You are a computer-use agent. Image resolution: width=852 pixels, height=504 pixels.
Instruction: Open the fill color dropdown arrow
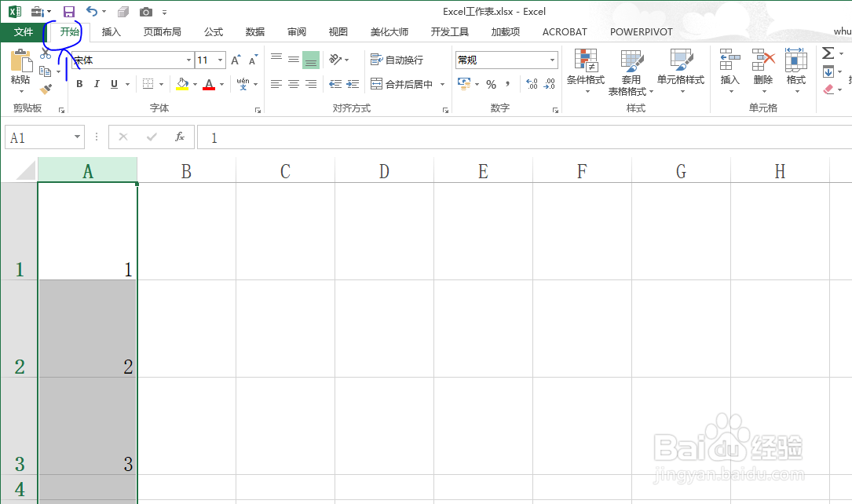click(x=194, y=84)
